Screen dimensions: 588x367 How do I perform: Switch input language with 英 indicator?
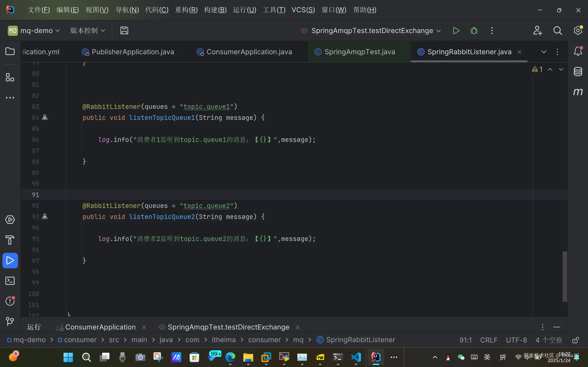pyautogui.click(x=487, y=357)
